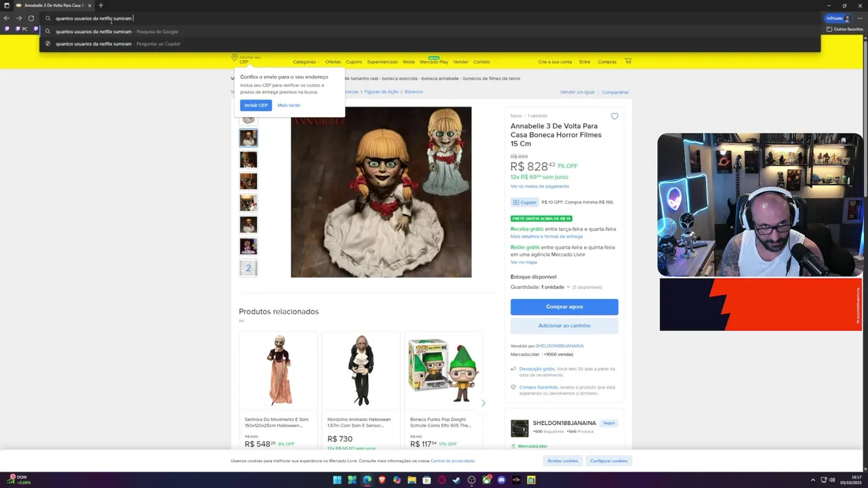Open the Cupons menu item
This screenshot has height=488, width=868.
click(x=354, y=62)
